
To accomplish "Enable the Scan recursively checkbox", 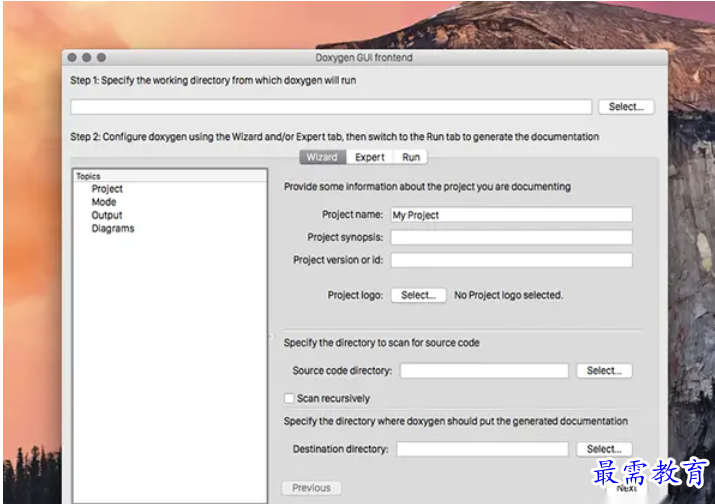I will pos(289,398).
